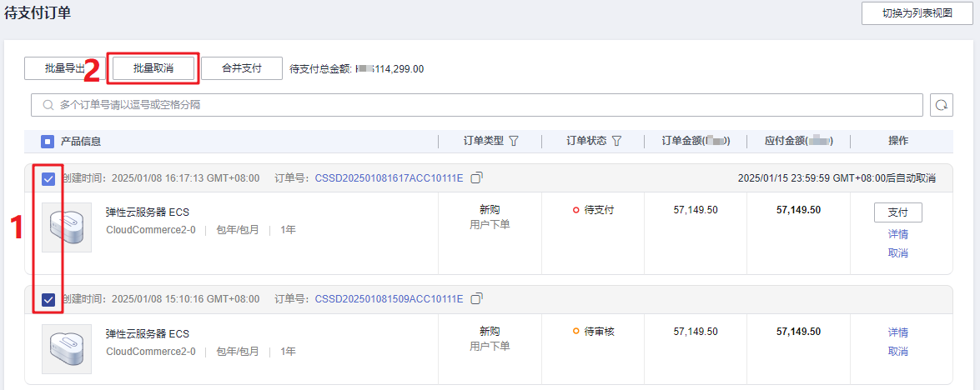The image size is (980, 390).
Task: Click 支付 button for the pending order
Action: pyautogui.click(x=898, y=212)
